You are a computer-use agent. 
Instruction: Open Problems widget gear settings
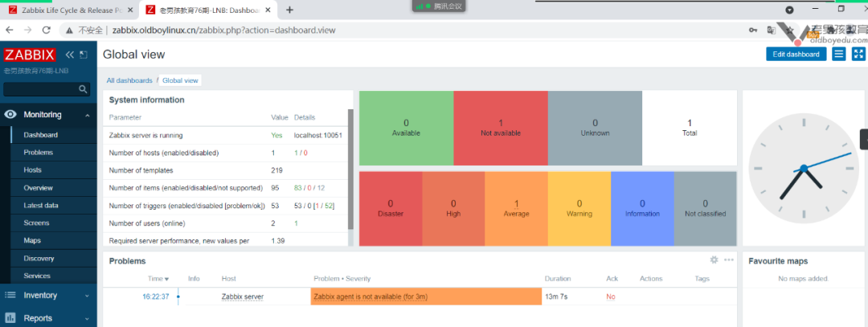714,260
